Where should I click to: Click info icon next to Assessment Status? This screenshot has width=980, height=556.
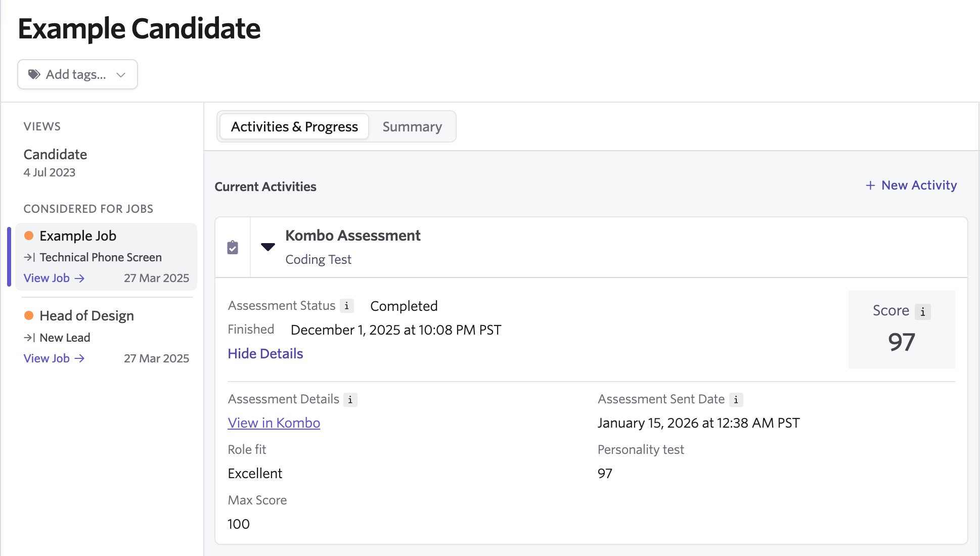(346, 306)
